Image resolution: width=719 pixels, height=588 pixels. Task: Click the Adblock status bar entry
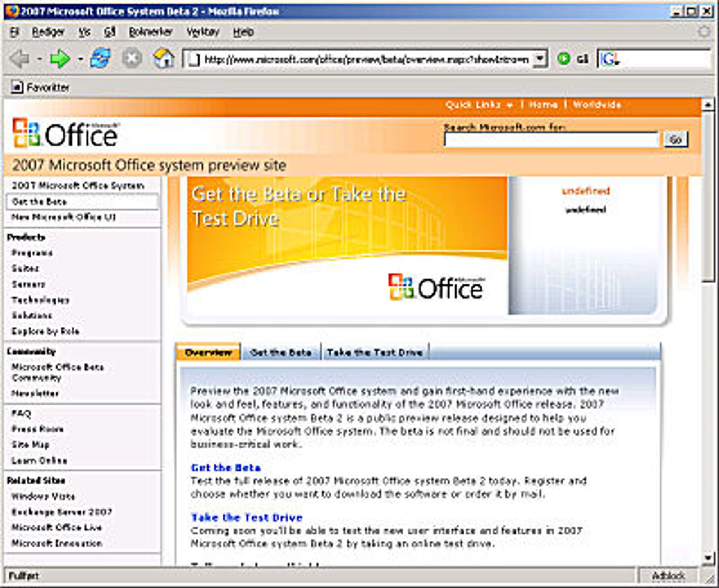[x=668, y=576]
